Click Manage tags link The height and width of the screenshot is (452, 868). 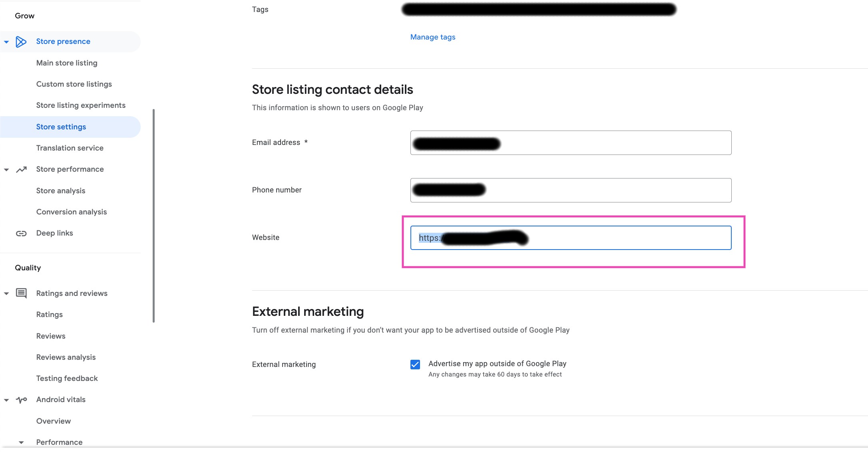pos(433,37)
